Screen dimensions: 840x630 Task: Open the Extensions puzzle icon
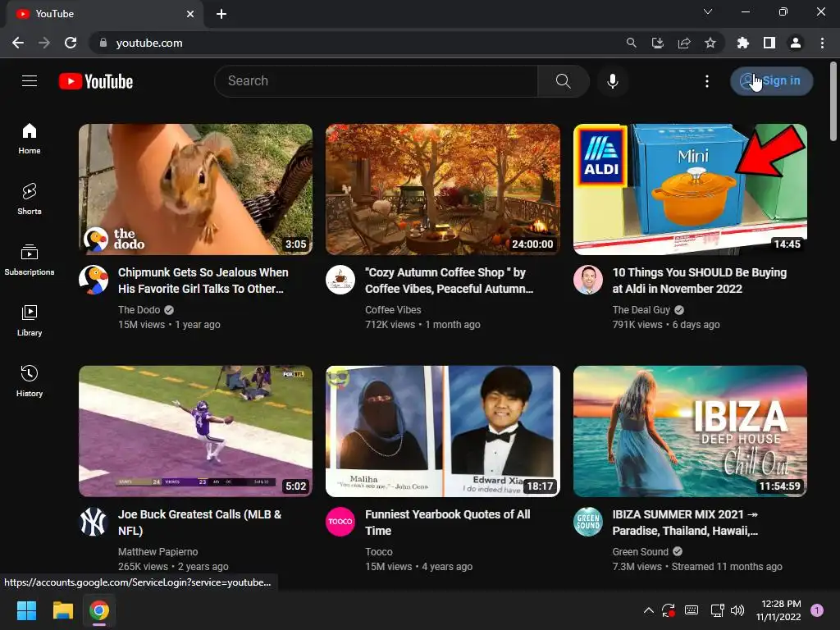coord(742,43)
